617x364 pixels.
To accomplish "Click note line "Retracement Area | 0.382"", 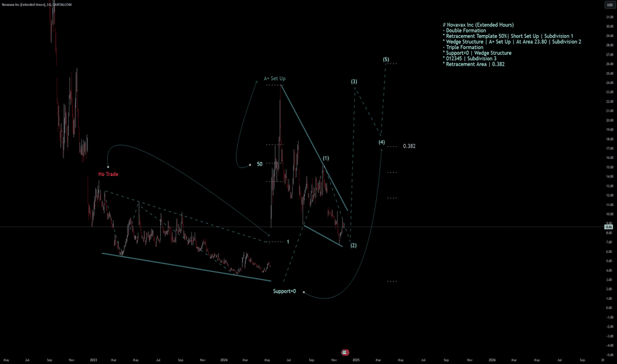I will (x=475, y=64).
